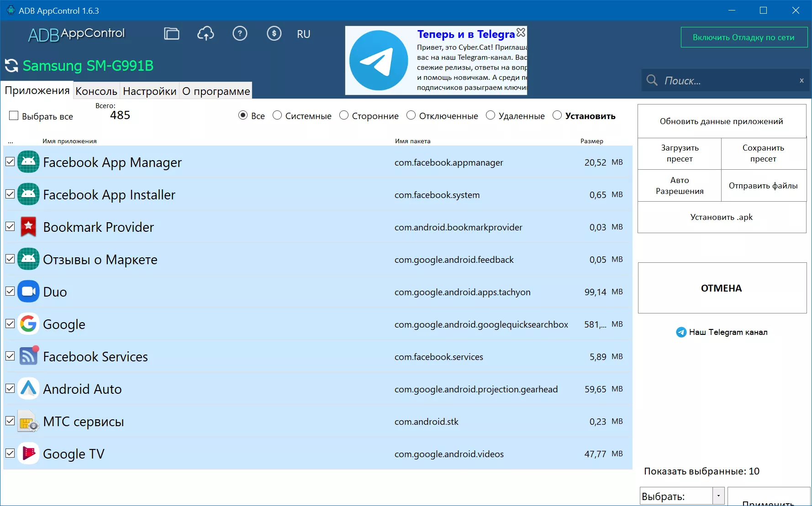Screen dimensions: 812x506
Task: Click the Показать выбранные: 10 label
Action: [702, 471]
